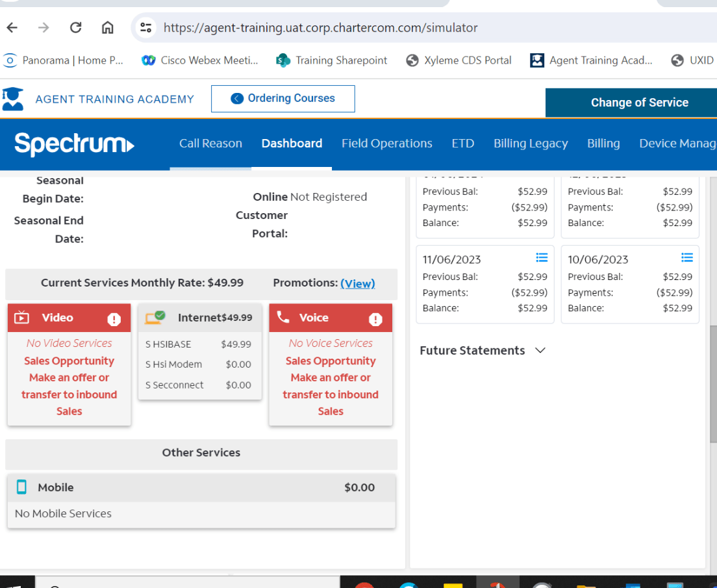Click the Promotions View link
The height and width of the screenshot is (588, 717).
tap(357, 283)
